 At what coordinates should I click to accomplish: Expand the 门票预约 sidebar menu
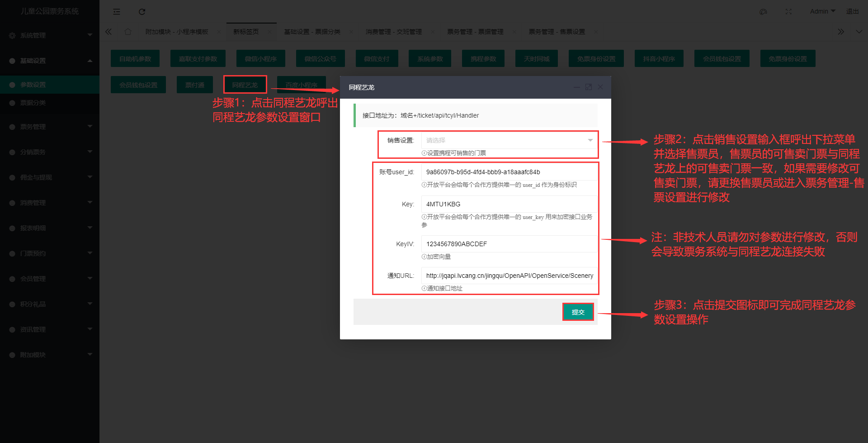point(50,253)
